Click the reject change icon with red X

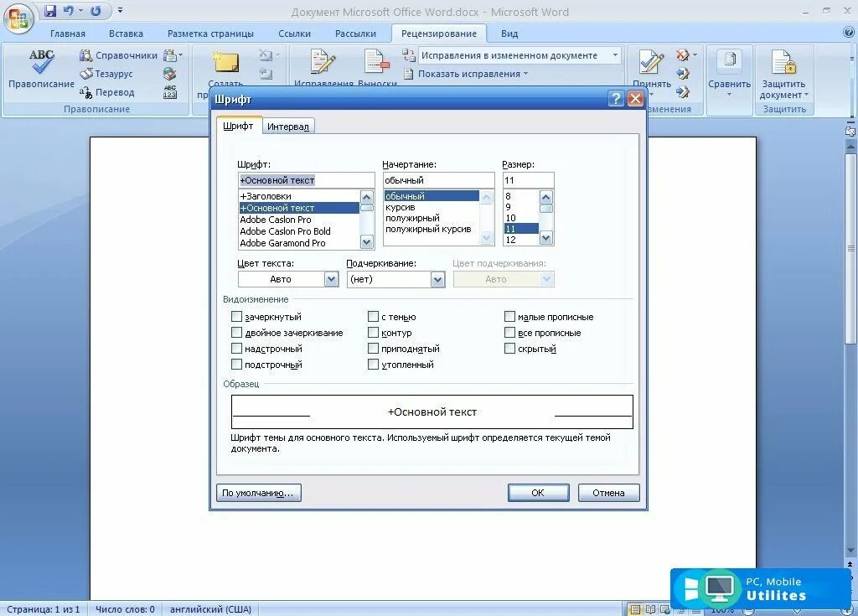pos(682,54)
